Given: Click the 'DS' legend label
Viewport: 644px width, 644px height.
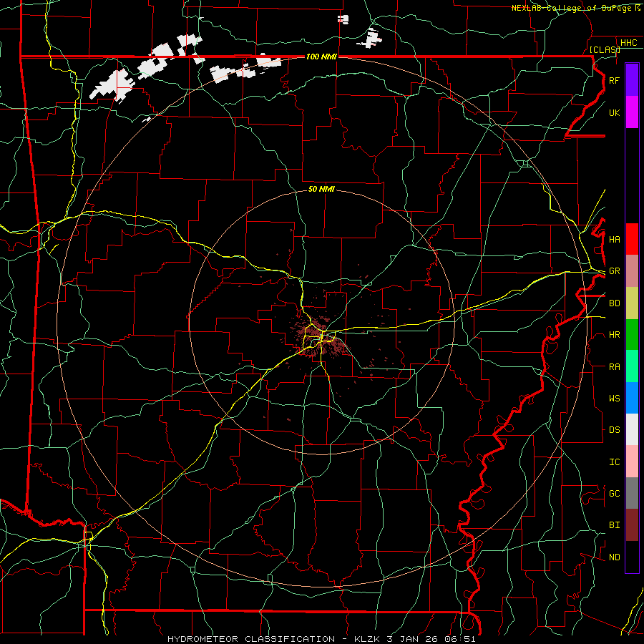Looking at the screenshot, I should click(615, 430).
